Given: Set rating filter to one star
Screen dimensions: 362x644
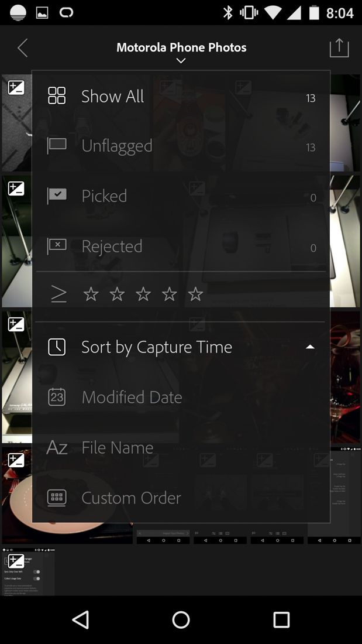Looking at the screenshot, I should (x=91, y=294).
